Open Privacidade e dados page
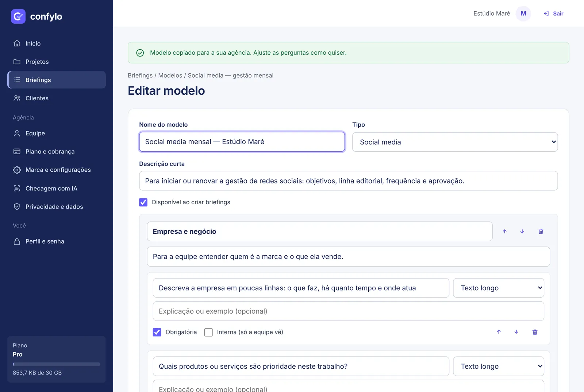584x392 pixels. (57, 207)
